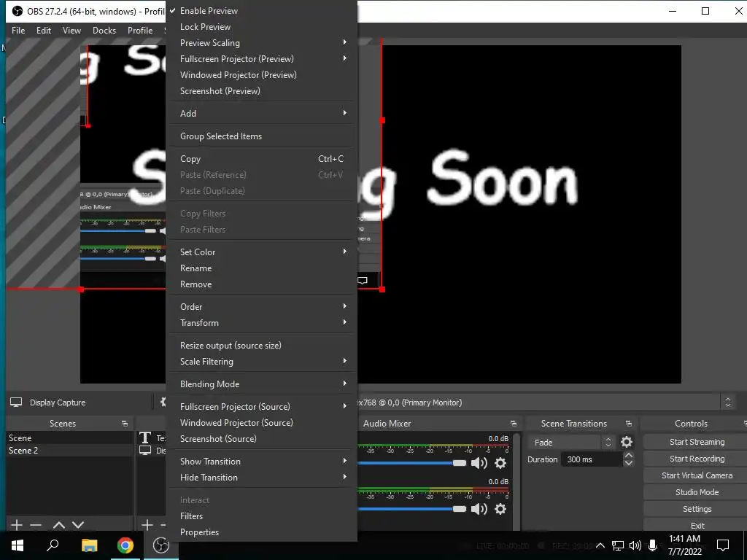The width and height of the screenshot is (747, 560).
Task: Open the gear settings of the first audio channel
Action: point(500,463)
